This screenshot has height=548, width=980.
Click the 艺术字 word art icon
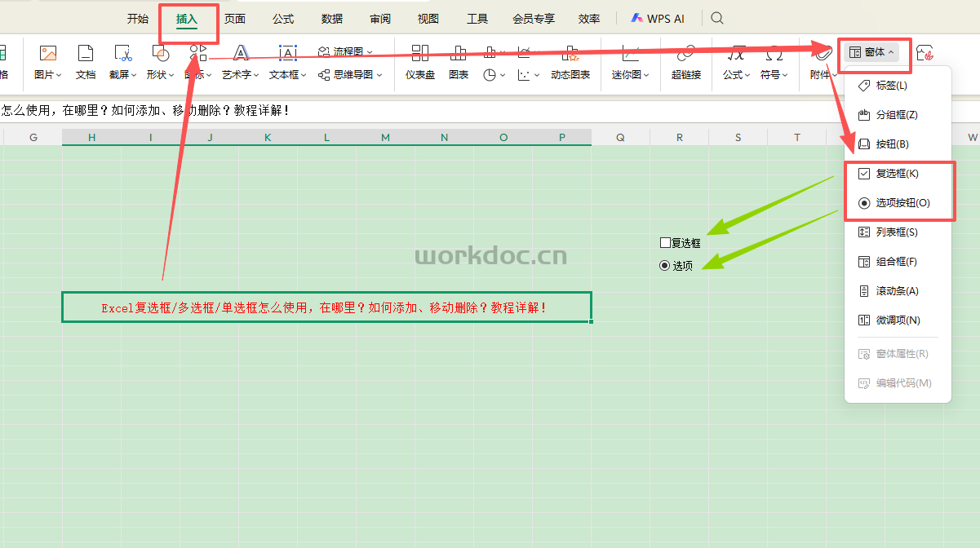tap(241, 54)
